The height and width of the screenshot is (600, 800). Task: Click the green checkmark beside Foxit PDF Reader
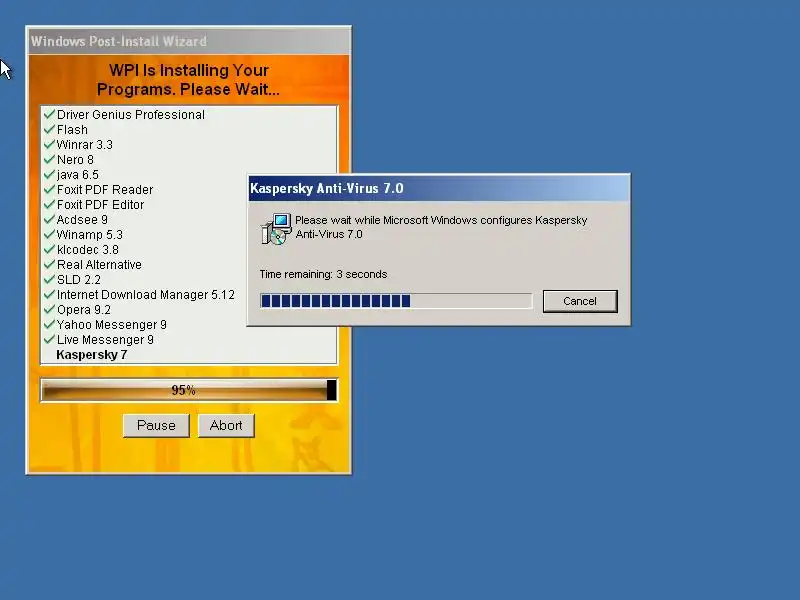point(49,189)
